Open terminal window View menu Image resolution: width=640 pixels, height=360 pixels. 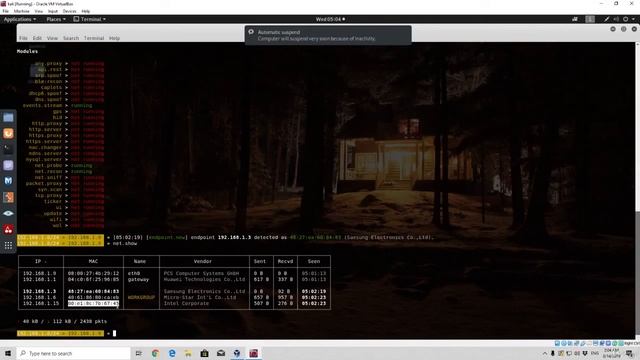coord(52,38)
